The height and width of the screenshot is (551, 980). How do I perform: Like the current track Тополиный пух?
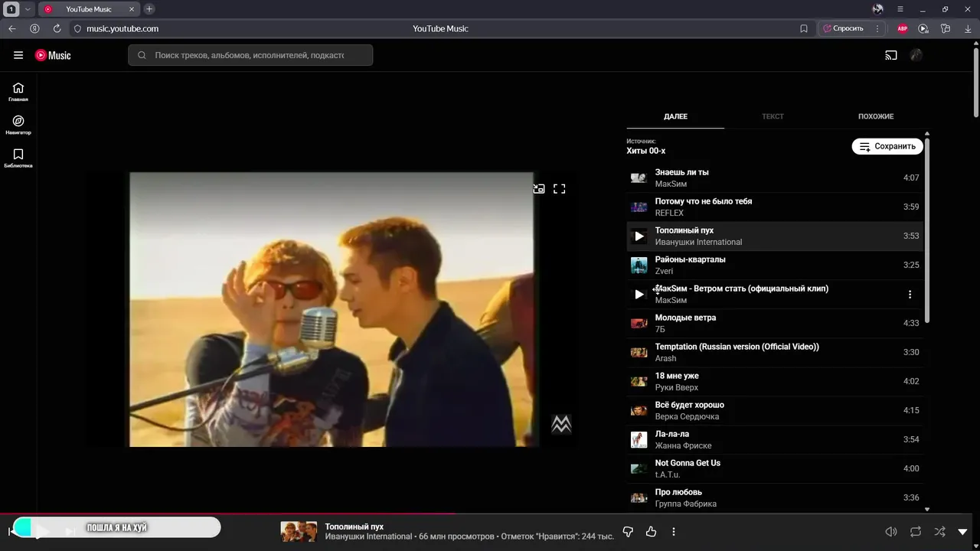[651, 532]
